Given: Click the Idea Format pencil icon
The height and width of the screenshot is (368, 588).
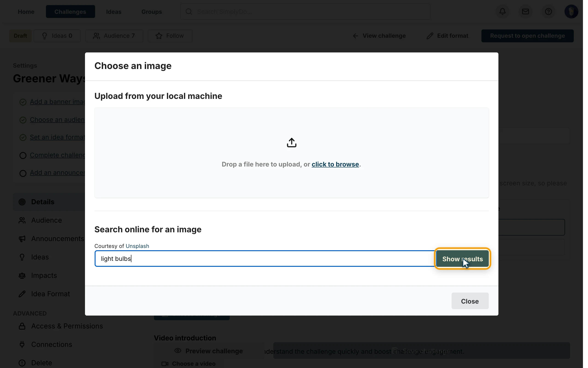Looking at the screenshot, I should coord(22,294).
